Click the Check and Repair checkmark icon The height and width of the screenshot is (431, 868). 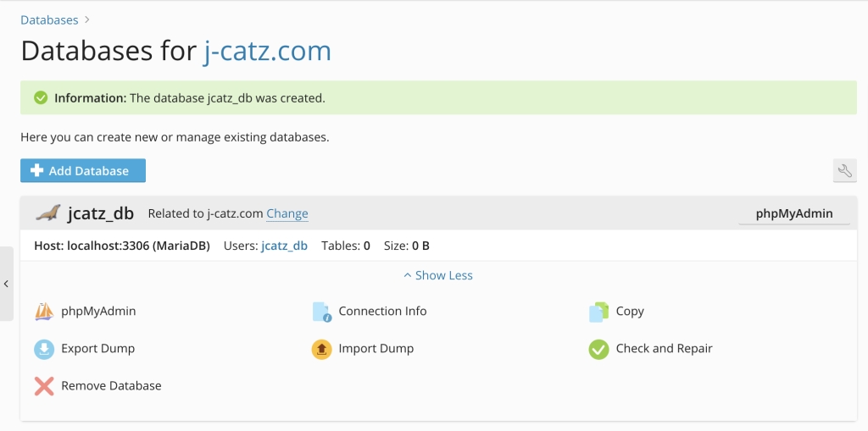[x=598, y=349]
